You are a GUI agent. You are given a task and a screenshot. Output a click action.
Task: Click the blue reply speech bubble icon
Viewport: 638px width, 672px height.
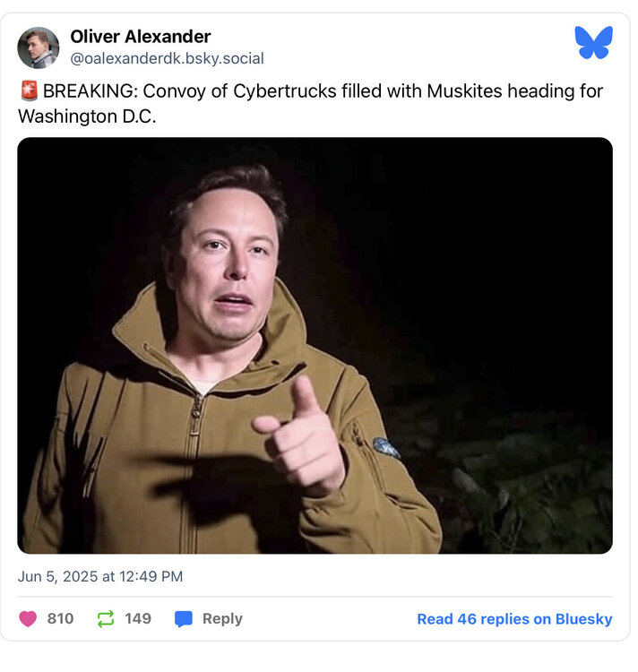pyautogui.click(x=184, y=619)
